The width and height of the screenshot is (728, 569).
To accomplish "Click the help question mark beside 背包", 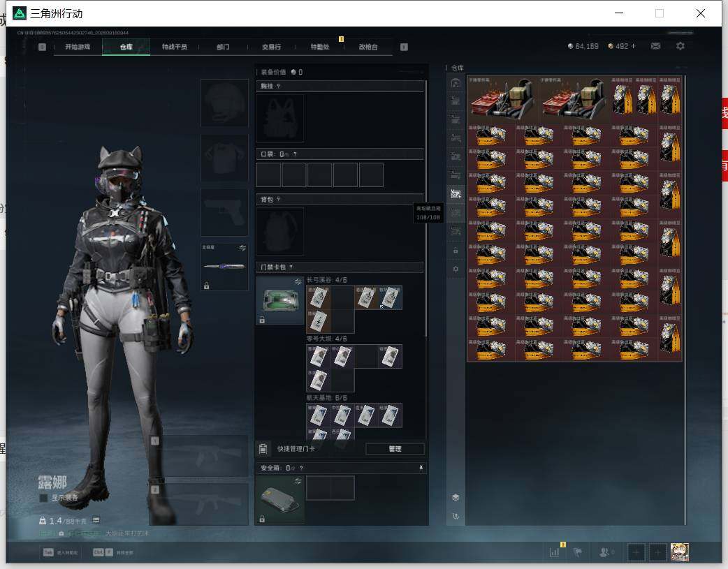I will tap(278, 200).
